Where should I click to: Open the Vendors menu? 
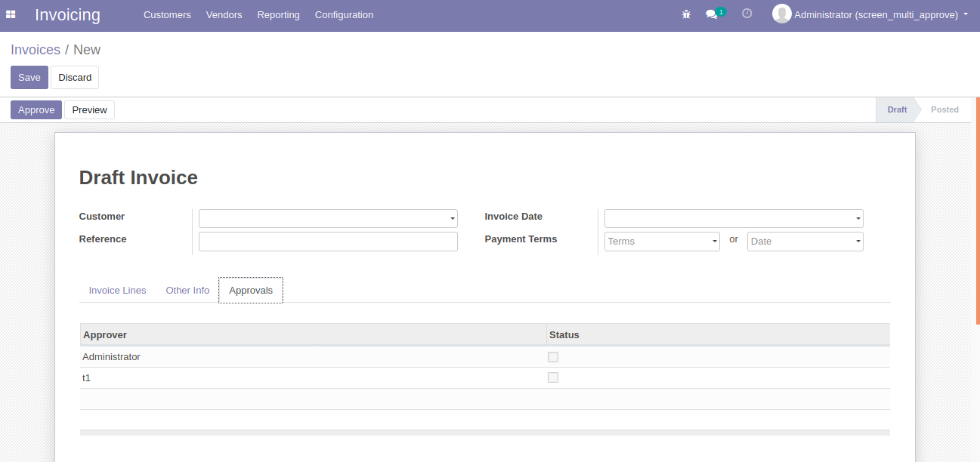[x=224, y=14]
